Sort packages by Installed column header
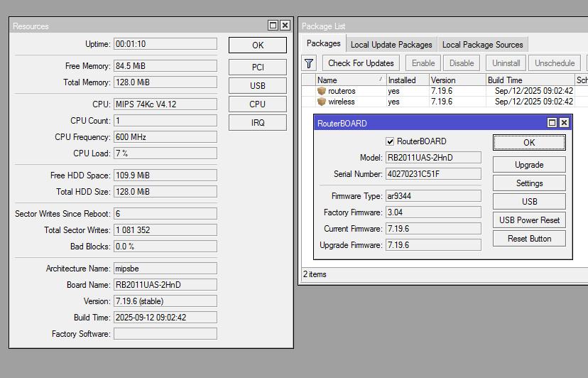588x378 pixels. (x=407, y=80)
